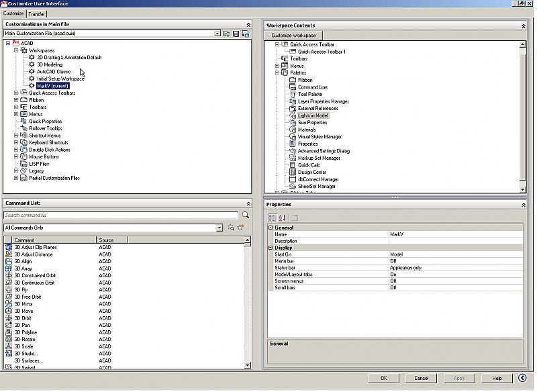Image resolution: width=537 pixels, height=392 pixels.
Task: Find a command using the search star icon
Action: 231,228
